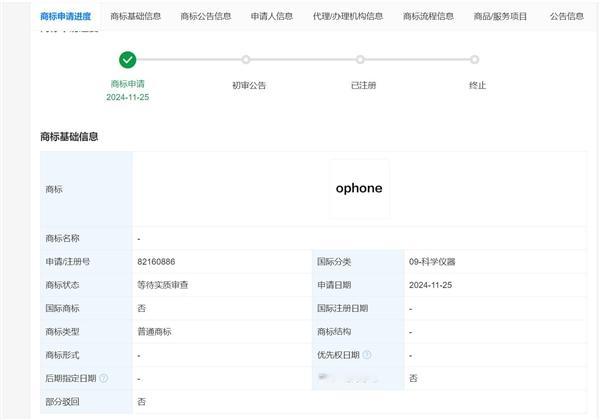Select the 申请人信息 tab

[x=272, y=16]
